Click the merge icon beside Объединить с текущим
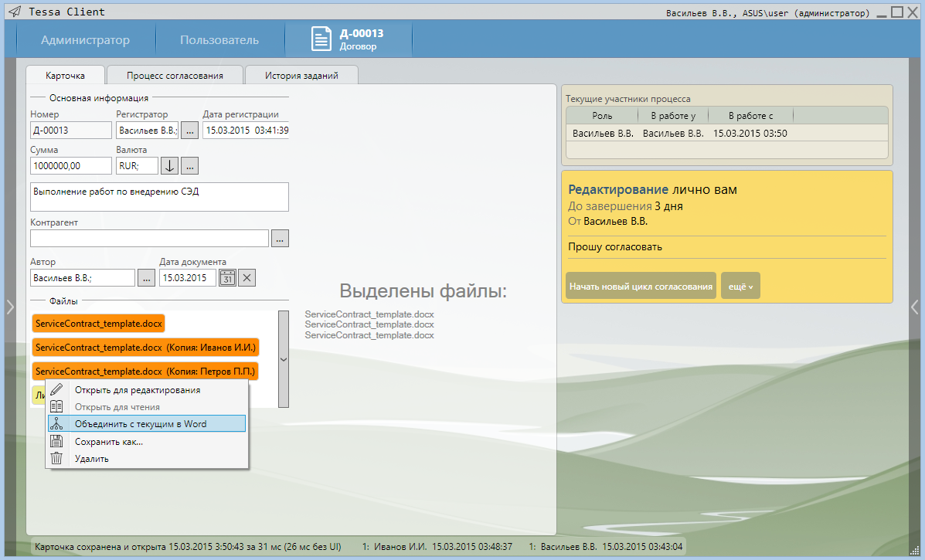 tap(56, 424)
